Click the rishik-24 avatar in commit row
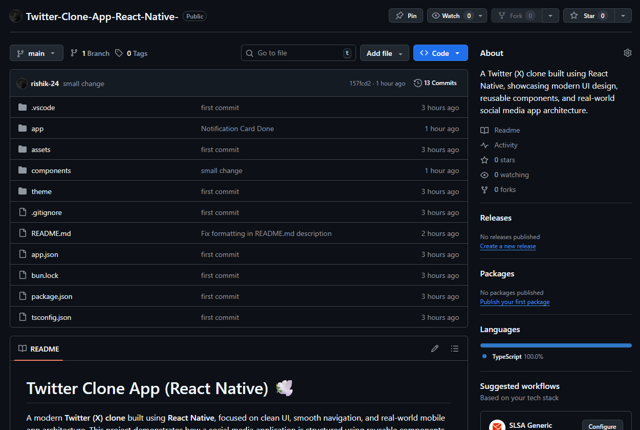Viewport: 640px width, 430px height. click(22, 83)
